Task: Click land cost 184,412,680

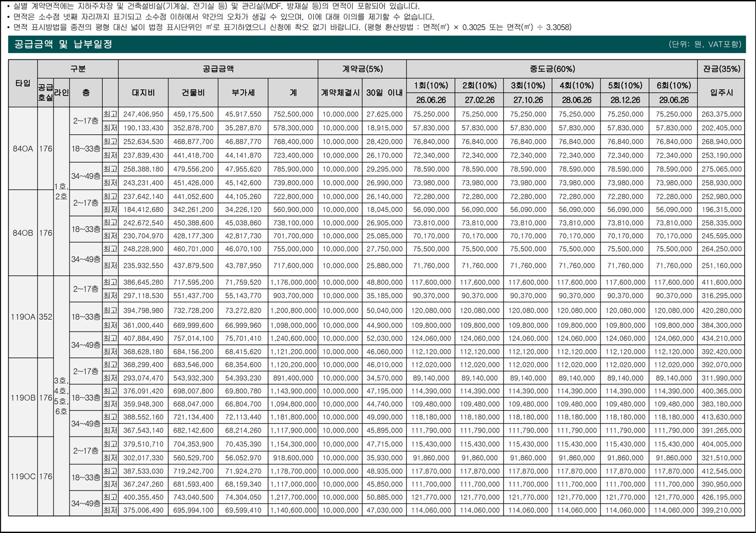Action: click(x=143, y=210)
